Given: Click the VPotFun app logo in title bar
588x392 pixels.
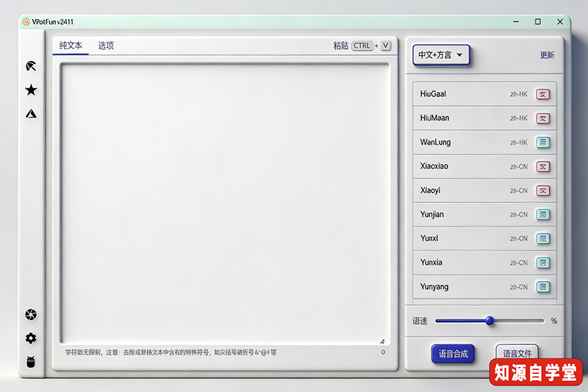Looking at the screenshot, I should [26, 22].
